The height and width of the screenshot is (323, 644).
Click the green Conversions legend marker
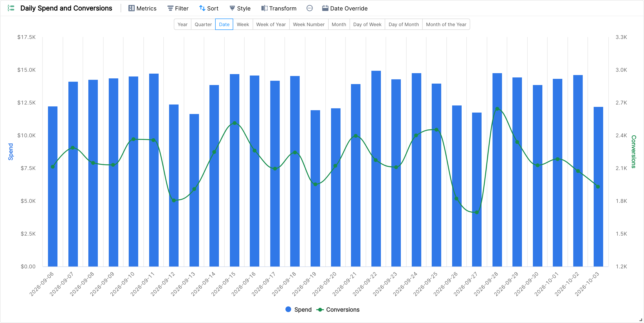(x=320, y=309)
